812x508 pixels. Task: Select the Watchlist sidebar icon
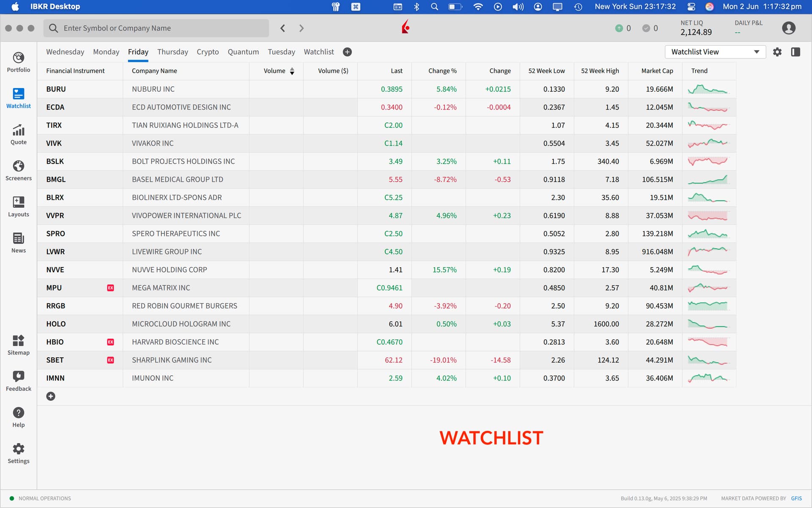point(19,98)
